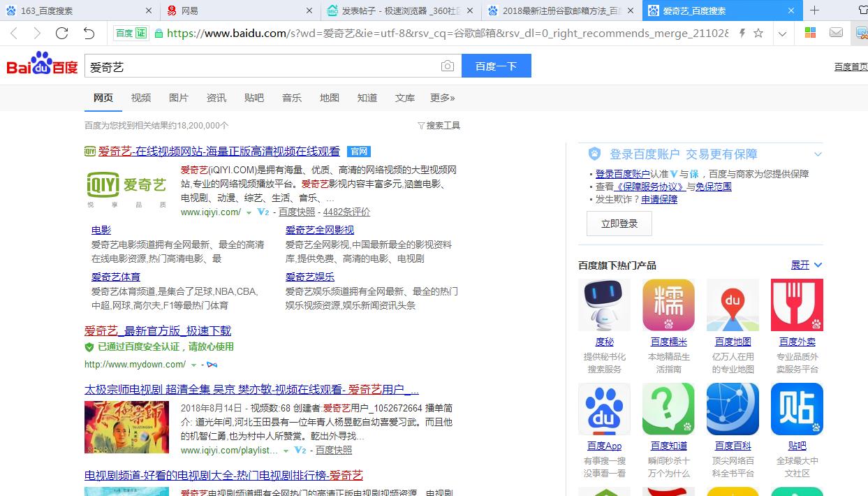This screenshot has height=496, width=868.
Task: Open 爱奇艺_最新官方版_极速下载 result
Action: click(x=158, y=330)
